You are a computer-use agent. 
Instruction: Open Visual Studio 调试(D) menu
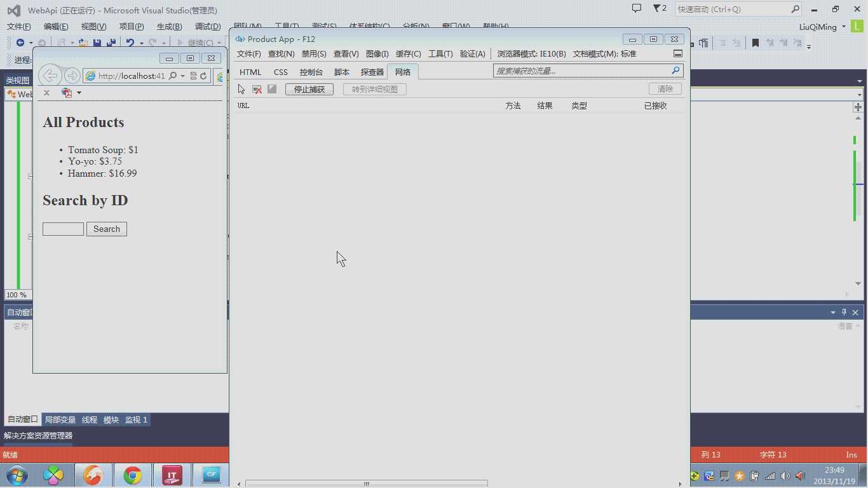208,27
